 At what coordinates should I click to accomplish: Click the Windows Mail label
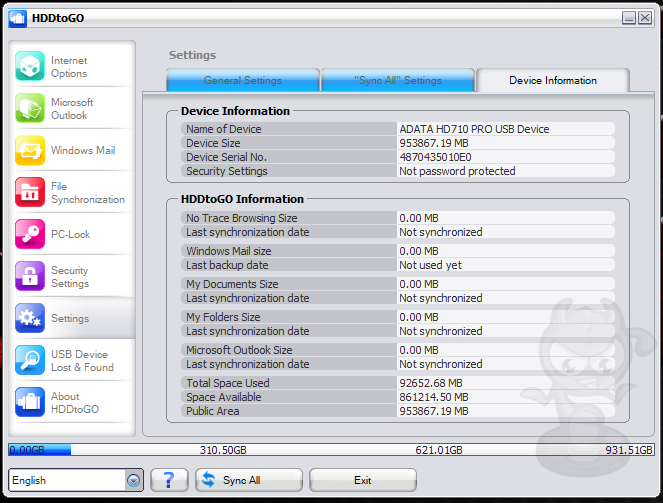point(83,150)
